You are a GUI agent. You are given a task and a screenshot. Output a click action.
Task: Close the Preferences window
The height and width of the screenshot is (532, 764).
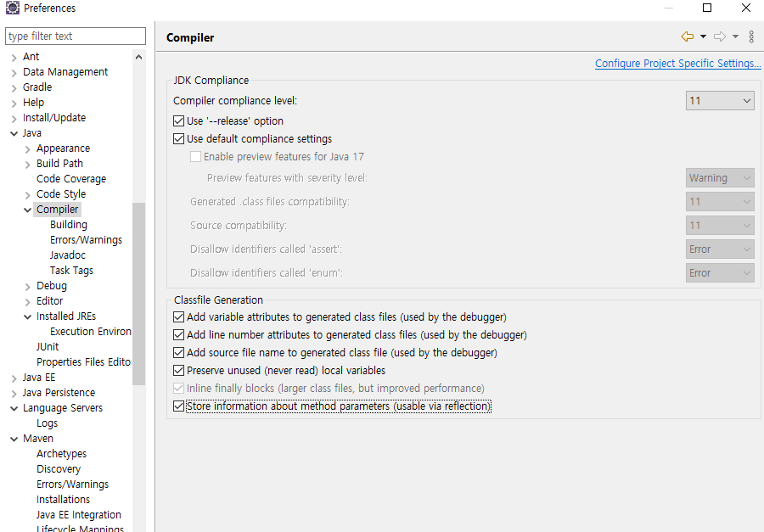(x=746, y=8)
